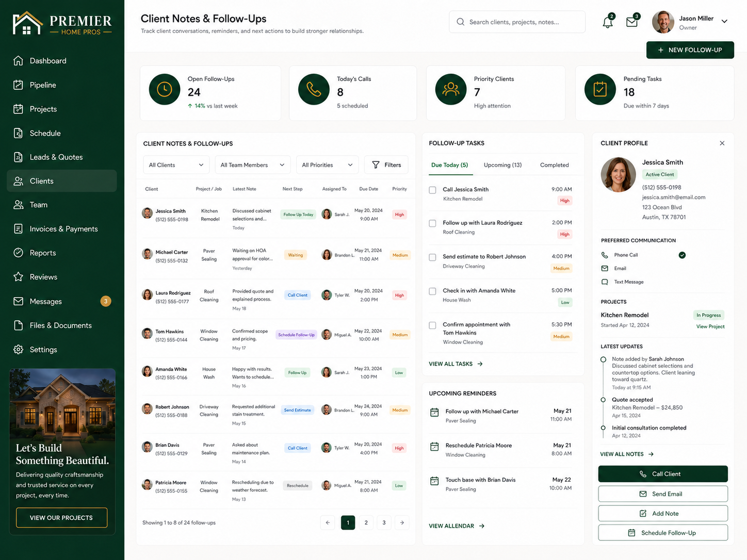This screenshot has width=747, height=560.
Task: Click the Pipeline icon in sidebar
Action: click(x=19, y=85)
